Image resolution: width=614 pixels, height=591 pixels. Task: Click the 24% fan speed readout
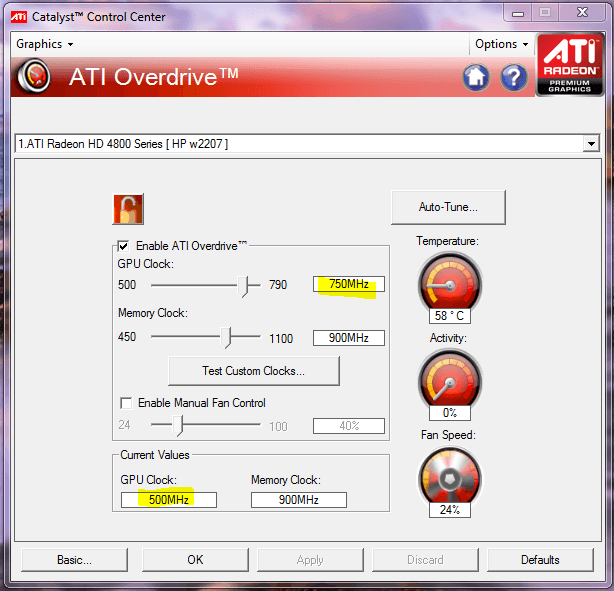click(x=450, y=510)
